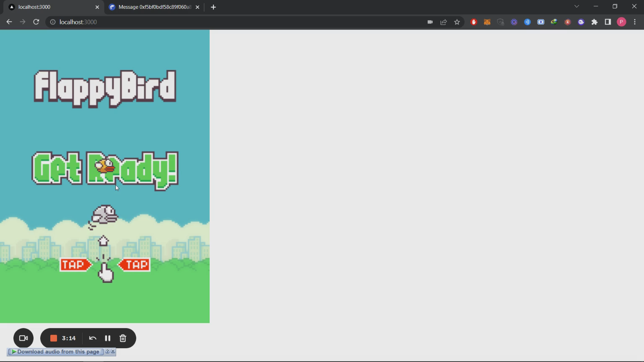Stop the screen recording
This screenshot has height=362, width=644.
(54, 338)
